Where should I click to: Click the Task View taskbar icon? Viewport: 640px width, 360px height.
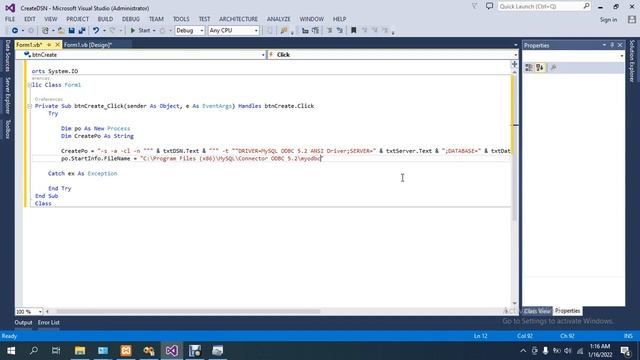pyautogui.click(x=56, y=351)
